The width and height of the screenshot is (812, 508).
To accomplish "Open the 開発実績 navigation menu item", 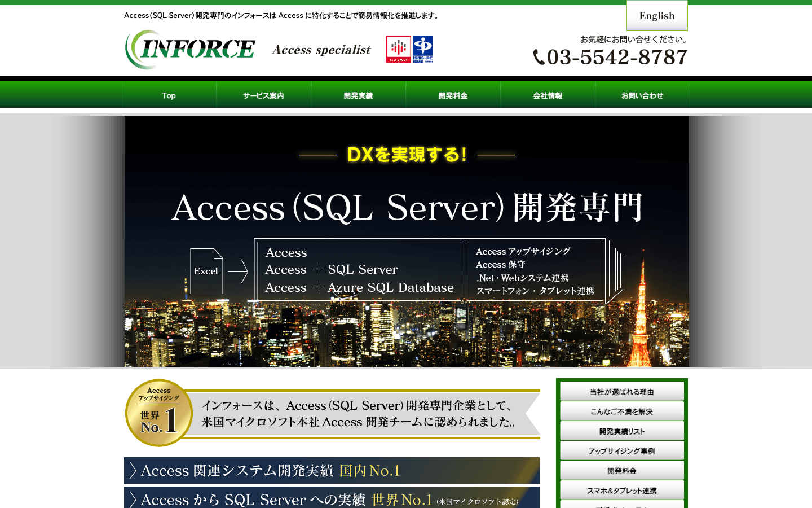I will pos(358,95).
